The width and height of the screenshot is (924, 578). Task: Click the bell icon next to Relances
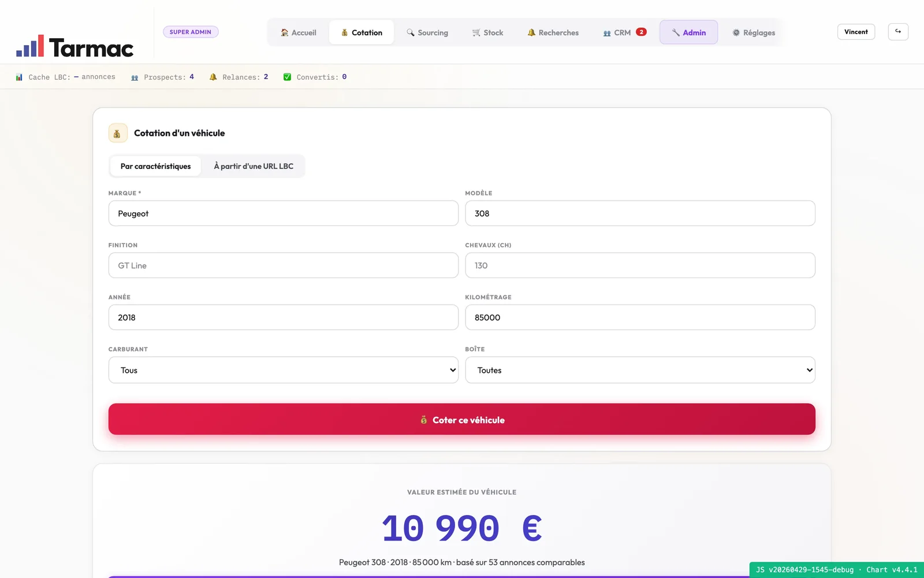[x=213, y=77]
